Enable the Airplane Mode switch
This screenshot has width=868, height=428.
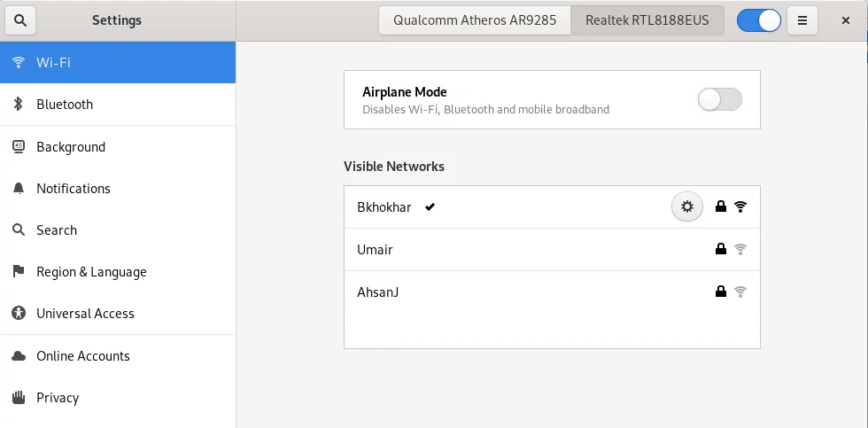[719, 99]
